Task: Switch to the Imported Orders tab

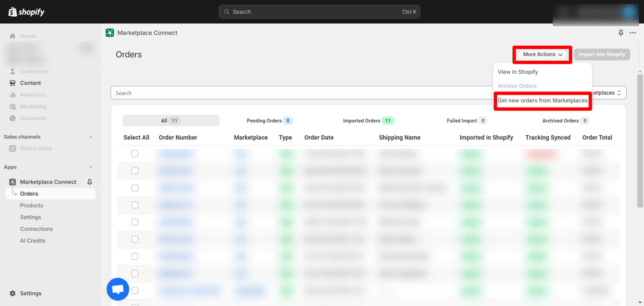Action: pyautogui.click(x=368, y=121)
